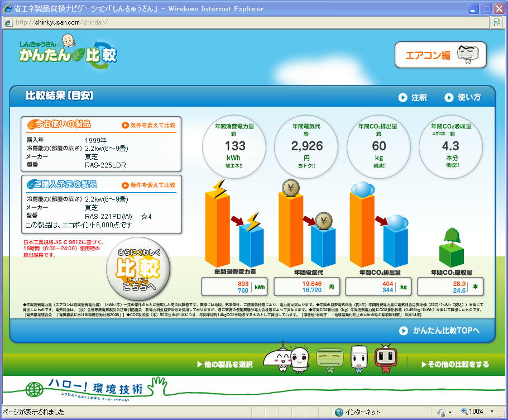
Task: Click the purchase year value 1999年
Action: [96, 140]
